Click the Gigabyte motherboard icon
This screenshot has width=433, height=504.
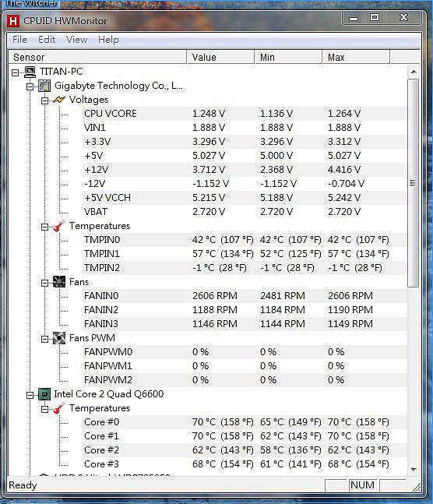coord(44,86)
